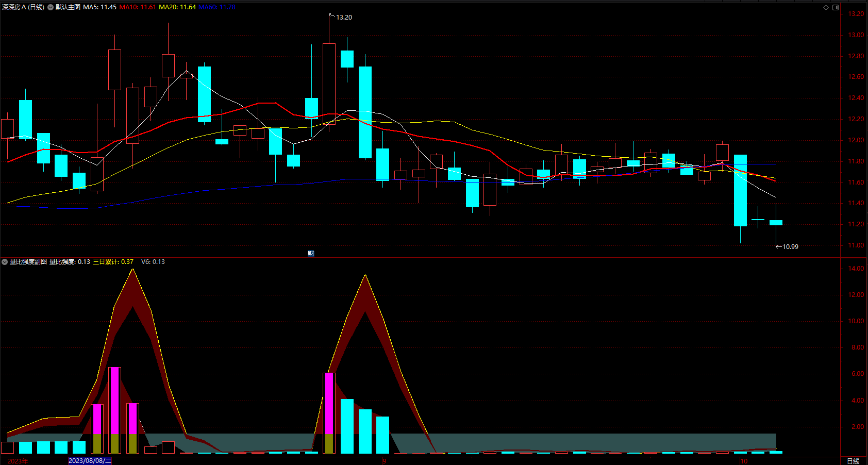Click the 13.00 price axis label
Viewport: 868px width, 465px height.
coord(856,35)
